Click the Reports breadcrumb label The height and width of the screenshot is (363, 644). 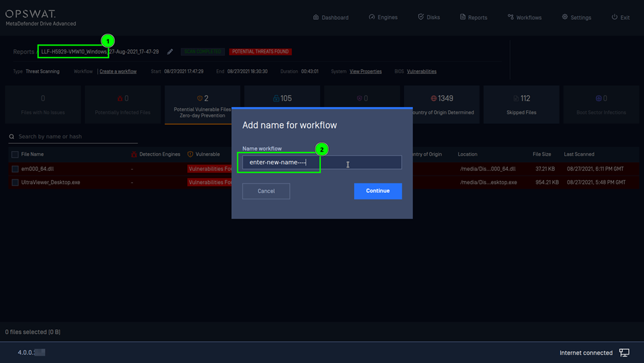click(x=23, y=51)
